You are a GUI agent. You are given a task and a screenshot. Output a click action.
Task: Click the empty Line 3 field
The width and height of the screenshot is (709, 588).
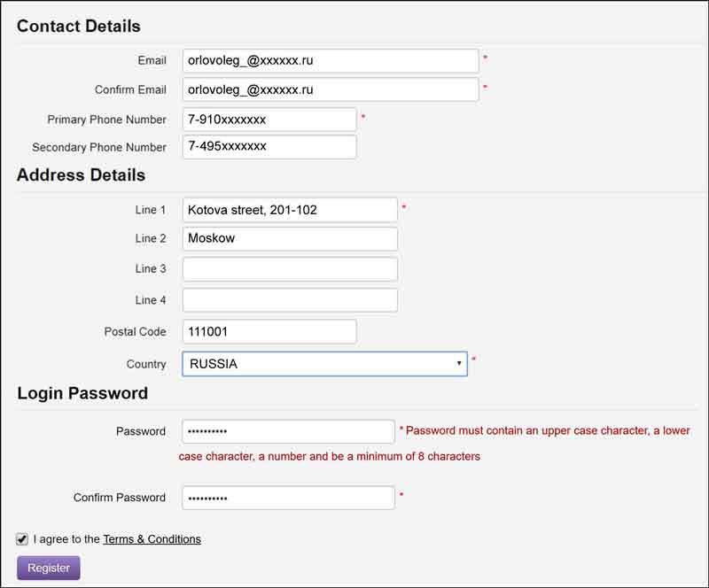pyautogui.click(x=290, y=269)
